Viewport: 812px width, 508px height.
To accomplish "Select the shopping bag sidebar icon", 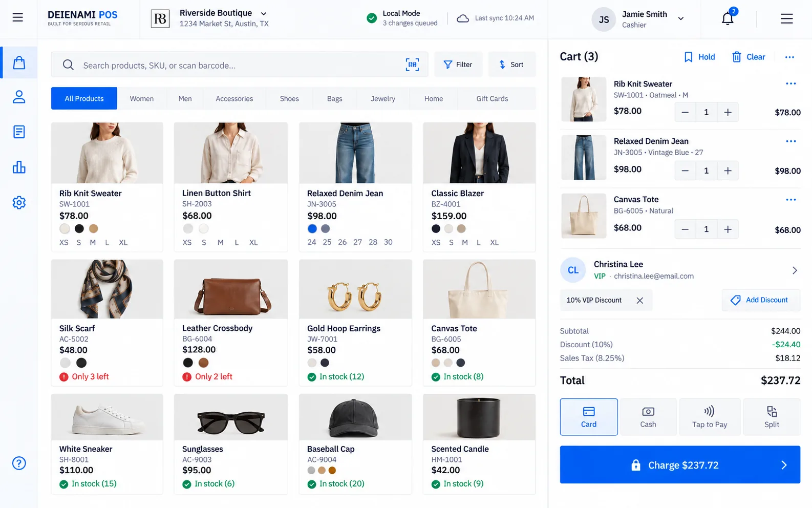I will pos(19,62).
